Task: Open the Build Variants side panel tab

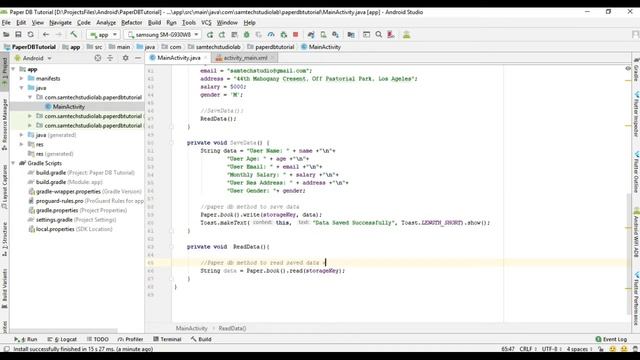Action: [4, 288]
